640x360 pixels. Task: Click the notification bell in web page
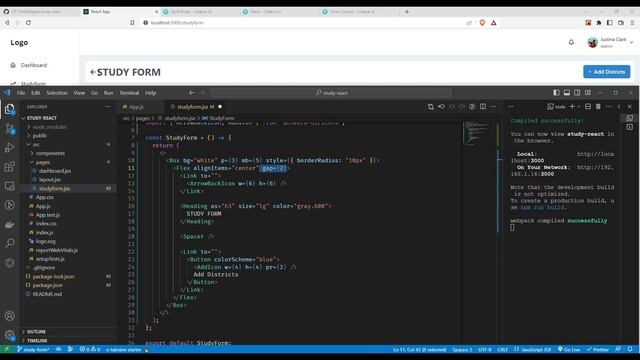point(571,42)
